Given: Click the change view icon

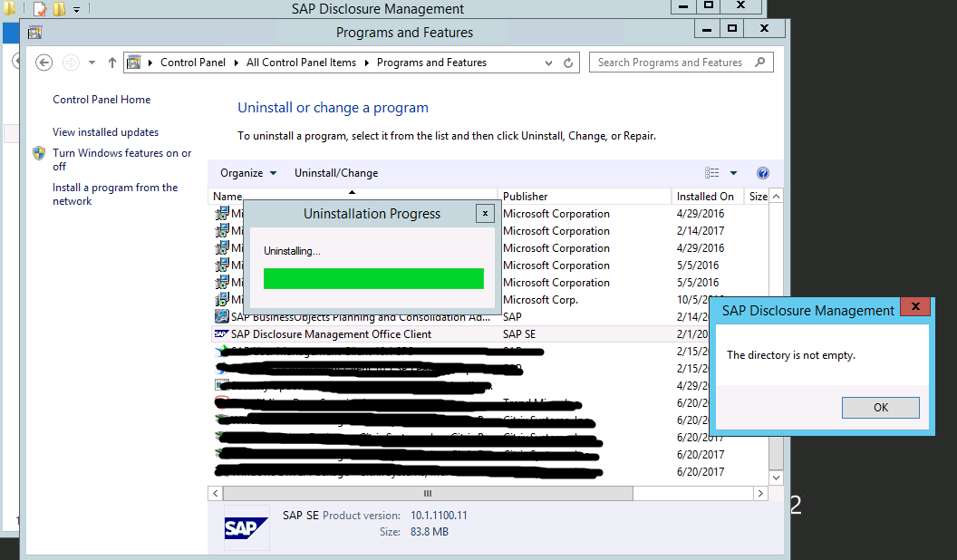Looking at the screenshot, I should click(x=711, y=173).
